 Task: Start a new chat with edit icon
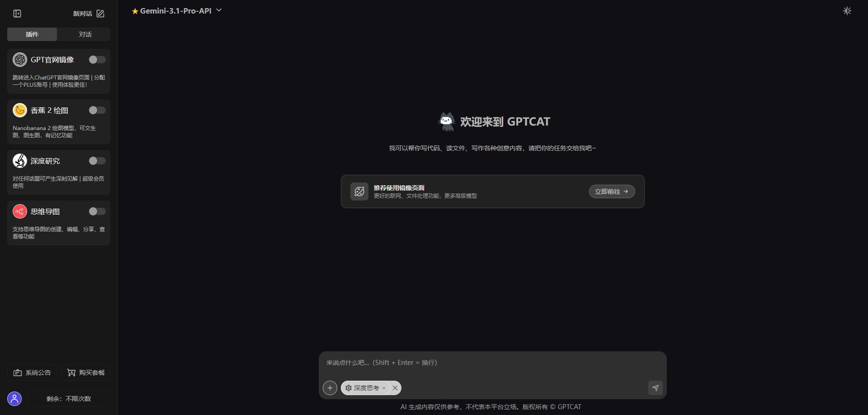[100, 14]
